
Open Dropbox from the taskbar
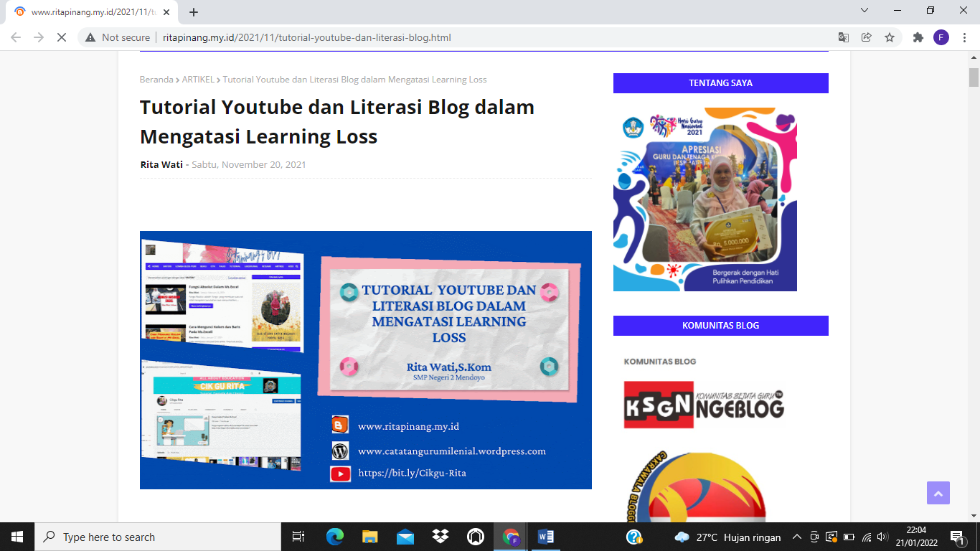[440, 537]
